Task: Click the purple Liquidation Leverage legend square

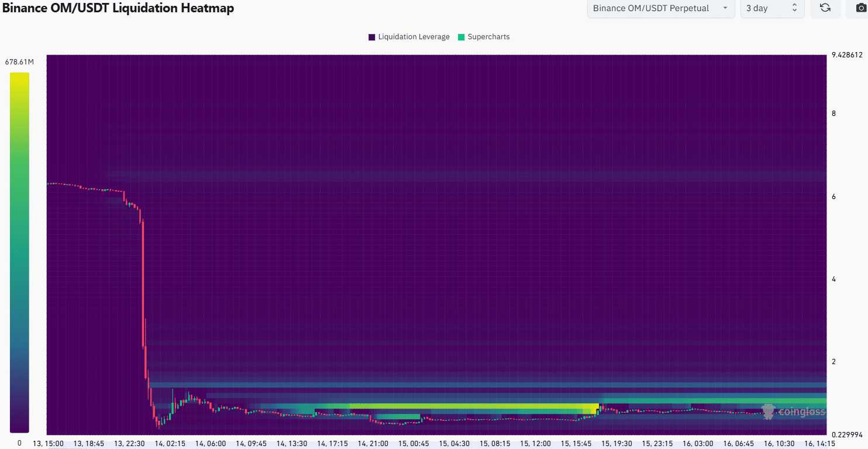Action: tap(371, 37)
